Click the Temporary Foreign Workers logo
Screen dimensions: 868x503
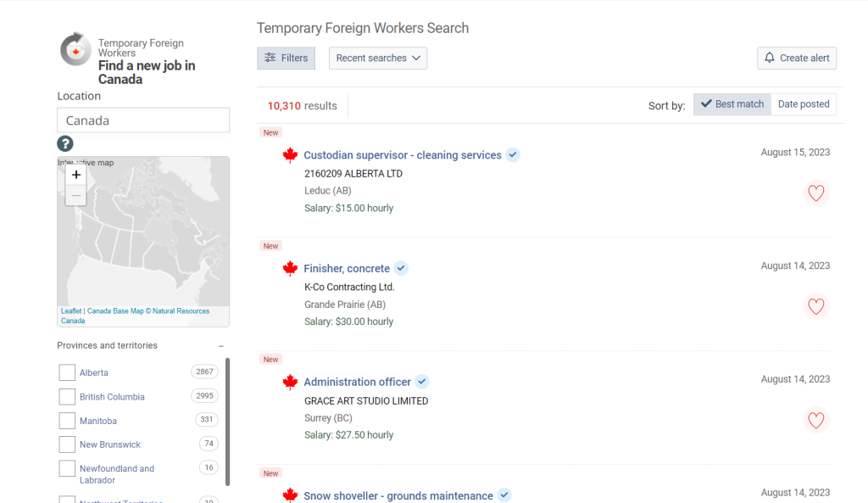point(75,49)
